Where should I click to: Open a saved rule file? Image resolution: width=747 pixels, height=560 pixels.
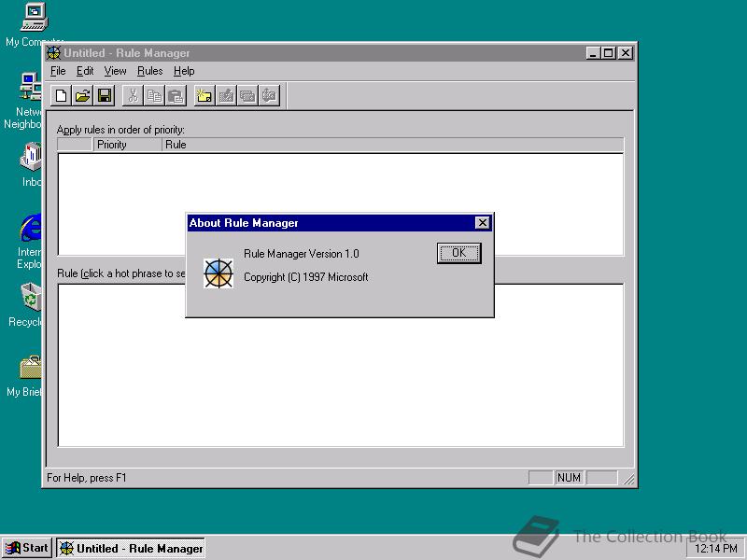[x=82, y=94]
